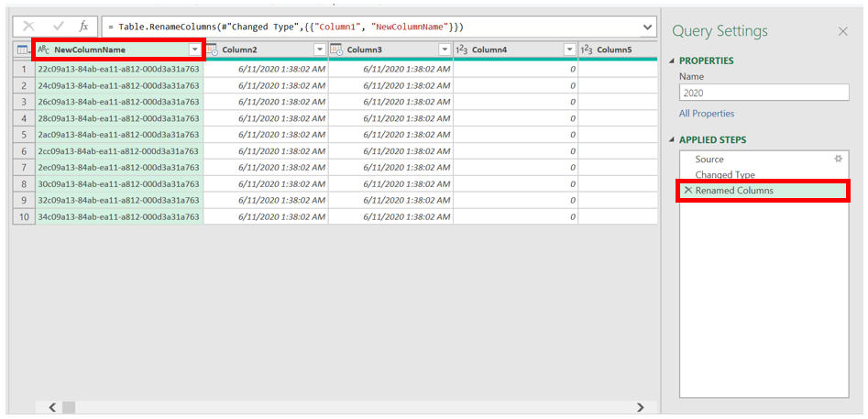868x419 pixels.
Task: Select row number 1
Action: coord(24,69)
